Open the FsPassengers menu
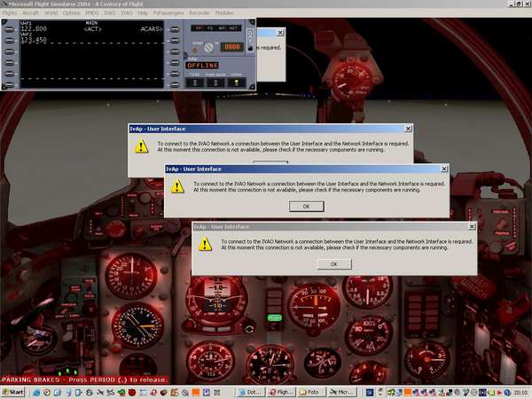The height and width of the screenshot is (399, 532). coord(168,13)
